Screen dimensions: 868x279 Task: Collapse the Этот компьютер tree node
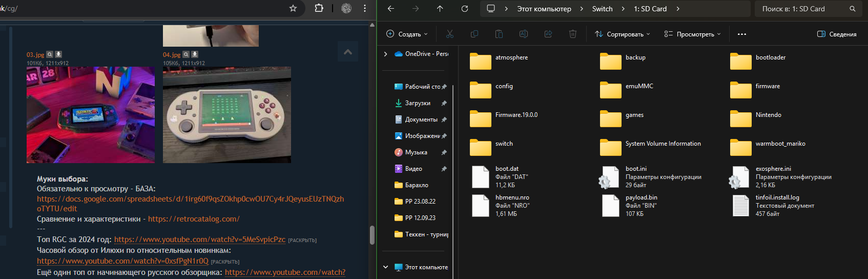(385, 267)
